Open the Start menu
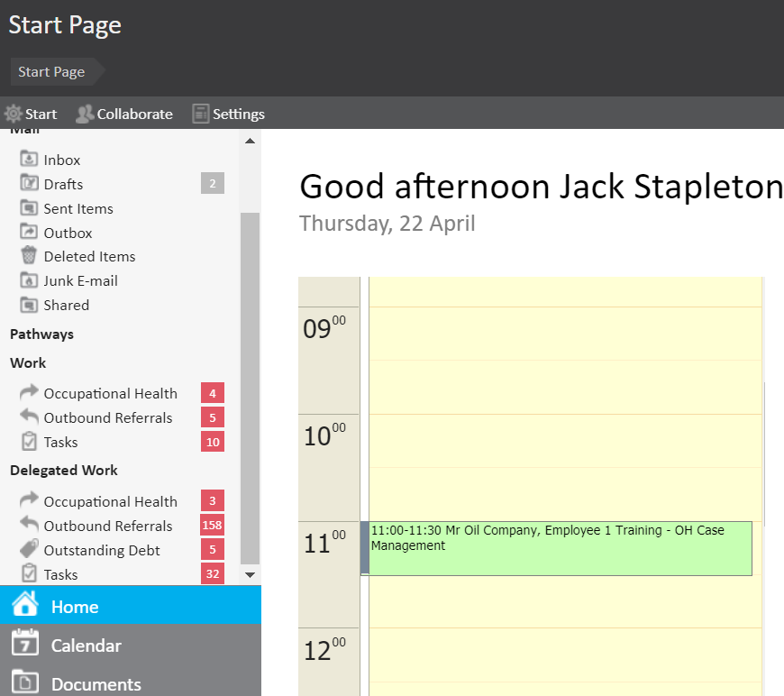 coord(31,114)
